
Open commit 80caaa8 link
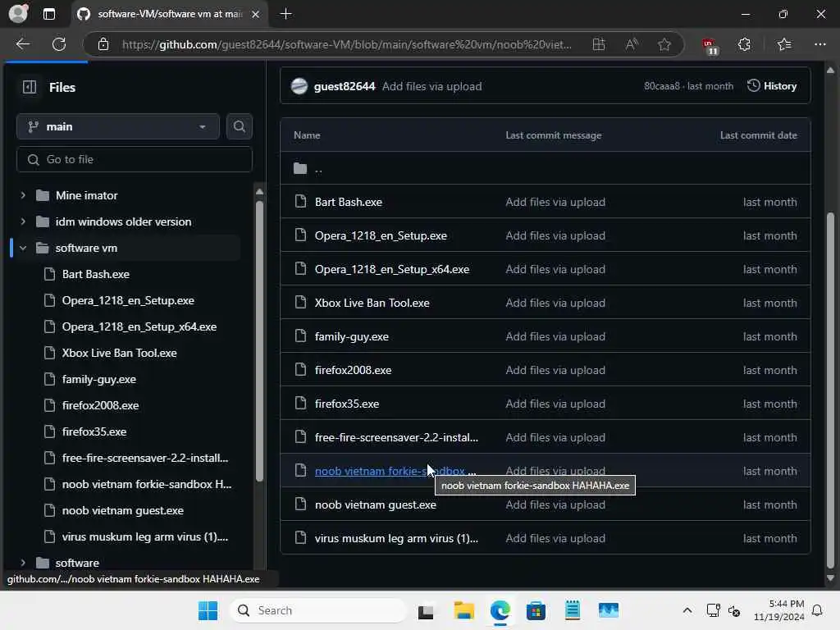[x=662, y=86]
